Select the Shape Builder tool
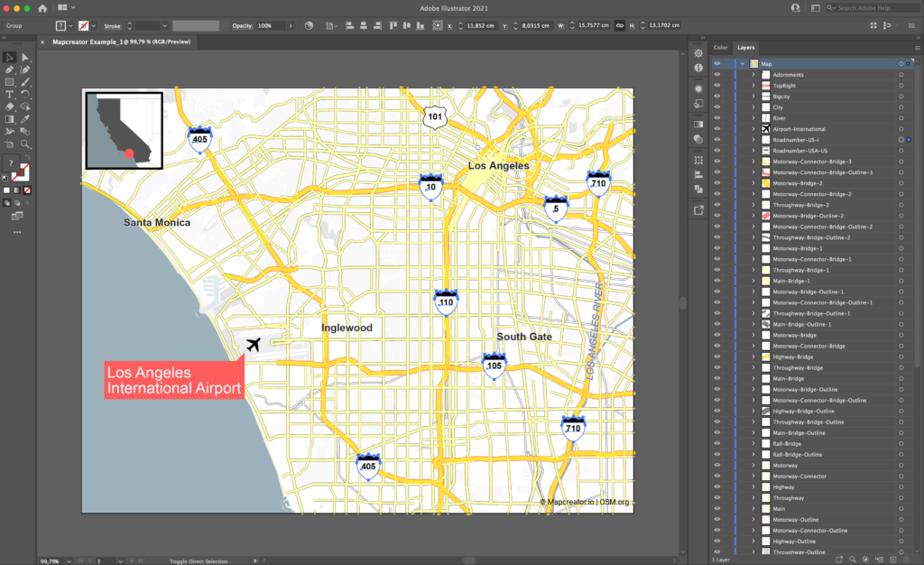Image resolution: width=924 pixels, height=565 pixels. pyautogui.click(x=24, y=107)
